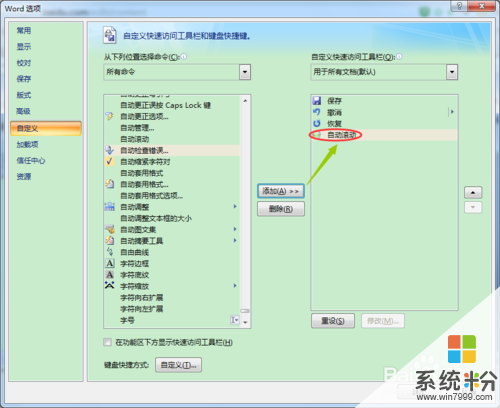
Task: Open the 所有命令 dropdown
Action: [245, 72]
